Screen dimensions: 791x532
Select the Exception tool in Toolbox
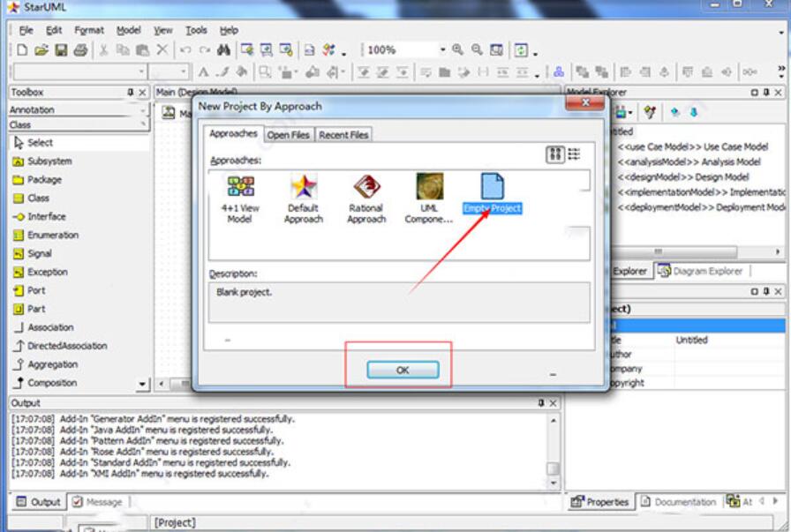point(40,272)
